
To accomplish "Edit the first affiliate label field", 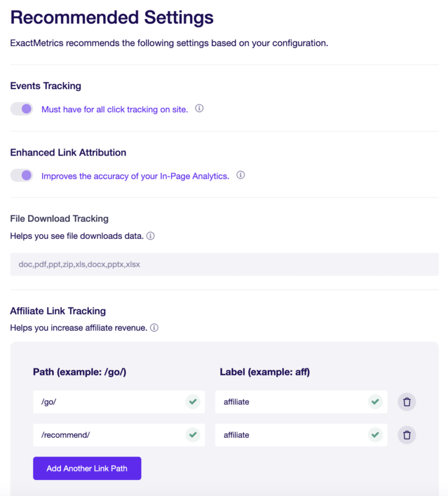I will pyautogui.click(x=291, y=402).
